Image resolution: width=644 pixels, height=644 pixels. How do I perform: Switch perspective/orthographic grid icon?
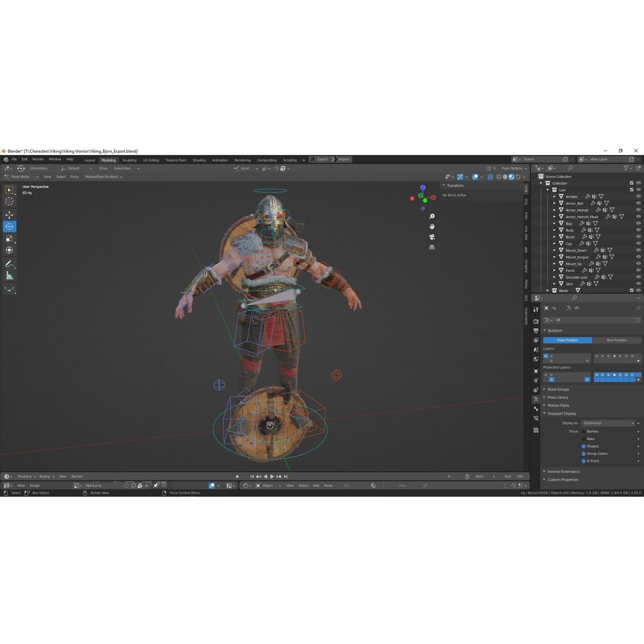click(x=432, y=247)
